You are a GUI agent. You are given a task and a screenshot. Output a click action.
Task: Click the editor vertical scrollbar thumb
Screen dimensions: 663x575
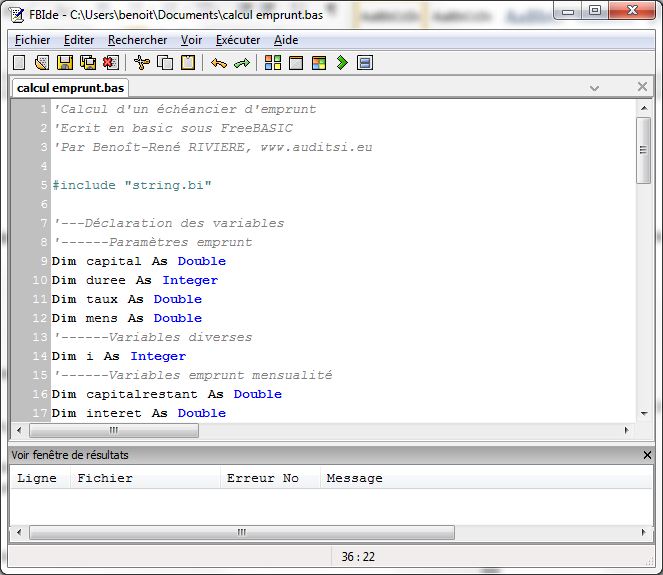pos(644,150)
